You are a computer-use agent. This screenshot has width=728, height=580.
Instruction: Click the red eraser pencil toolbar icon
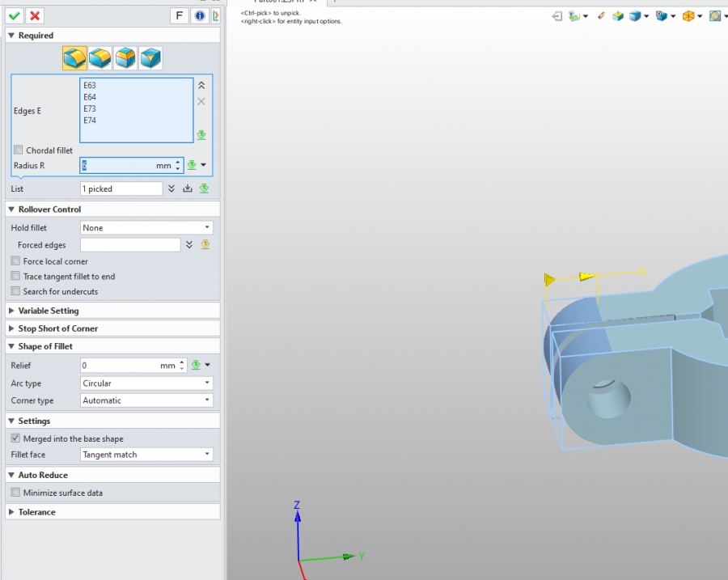click(x=601, y=16)
